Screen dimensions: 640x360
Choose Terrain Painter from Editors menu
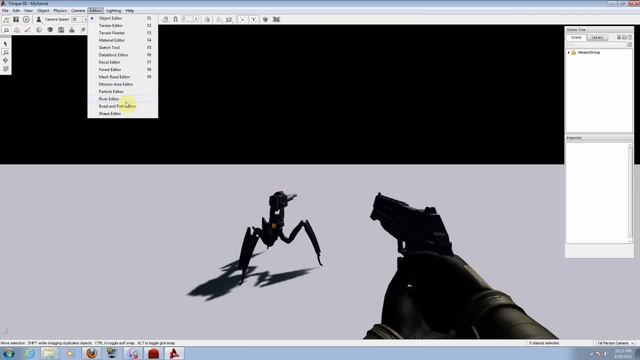(x=122, y=33)
